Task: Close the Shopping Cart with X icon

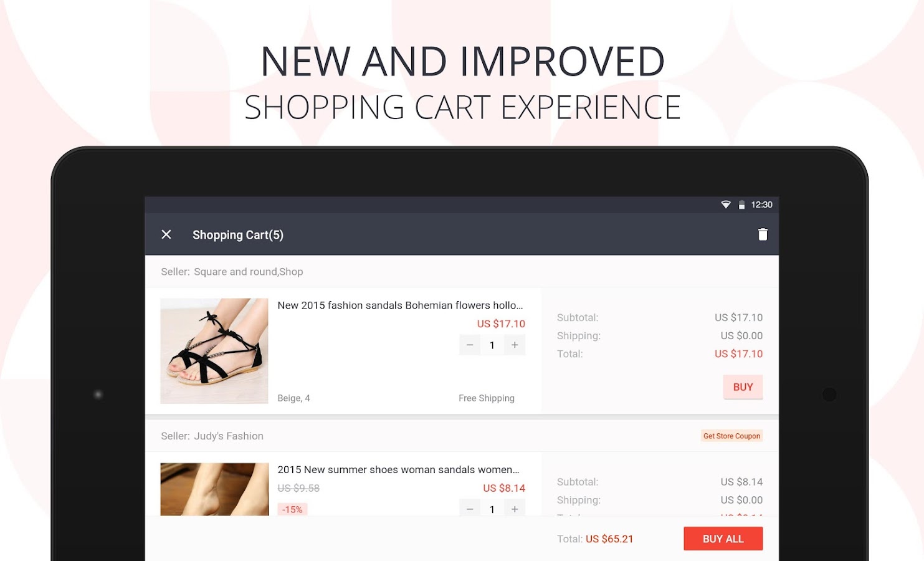Action: tap(166, 234)
